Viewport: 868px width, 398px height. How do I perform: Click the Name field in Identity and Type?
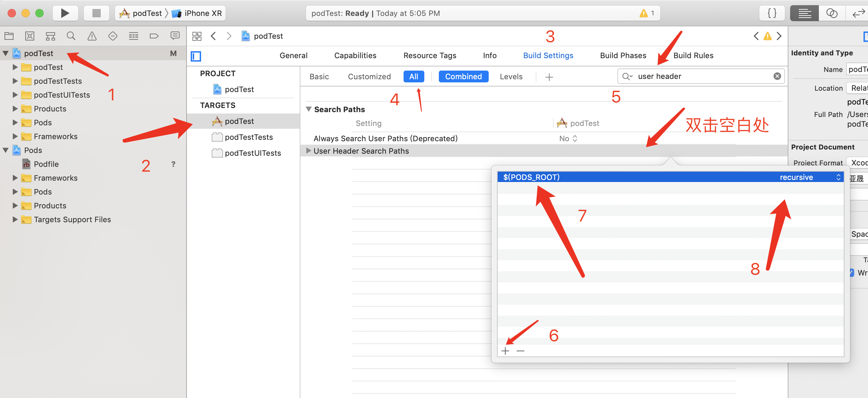coord(858,69)
